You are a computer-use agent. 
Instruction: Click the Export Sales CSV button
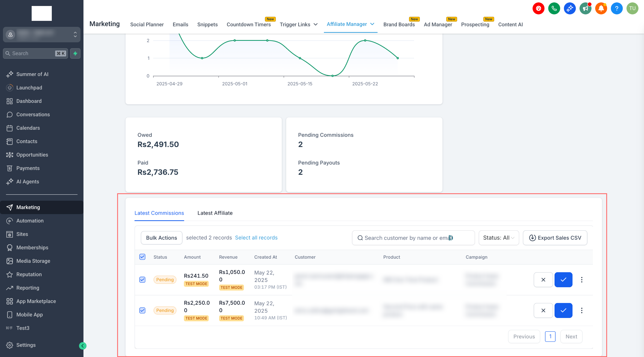point(555,238)
